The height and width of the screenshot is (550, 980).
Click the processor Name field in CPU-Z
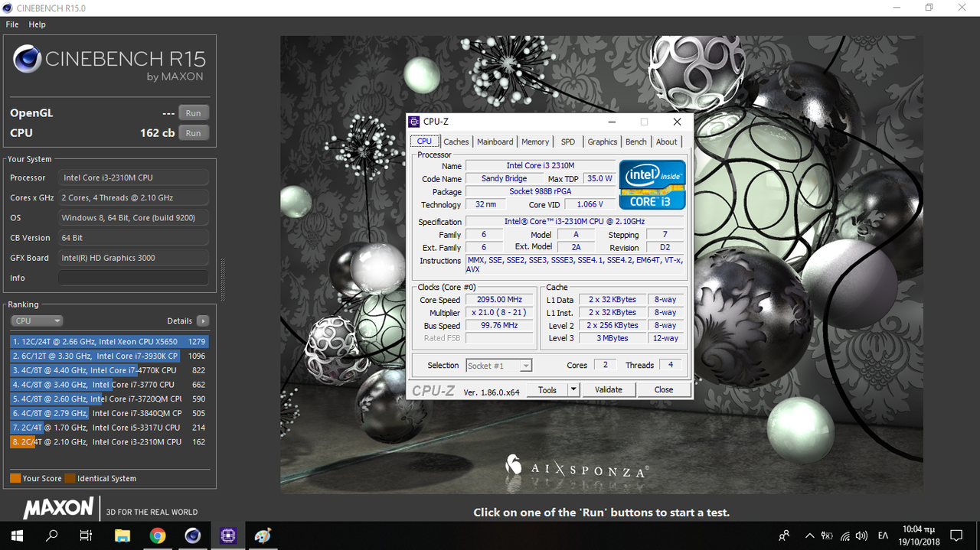pos(541,165)
